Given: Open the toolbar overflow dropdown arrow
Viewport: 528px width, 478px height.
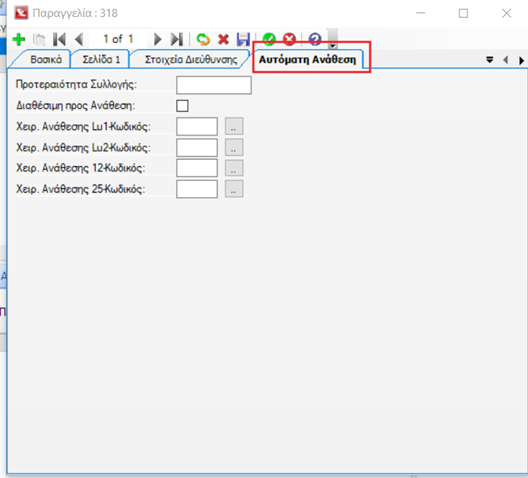Looking at the screenshot, I should (332, 45).
